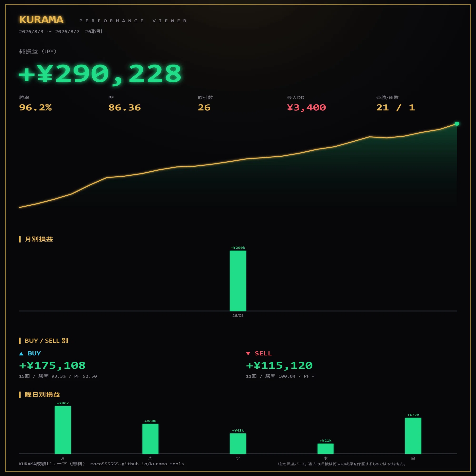The width and height of the screenshot is (476, 476).
Task: Click the BUY / SELL 別 section heading
Action: [46, 341]
